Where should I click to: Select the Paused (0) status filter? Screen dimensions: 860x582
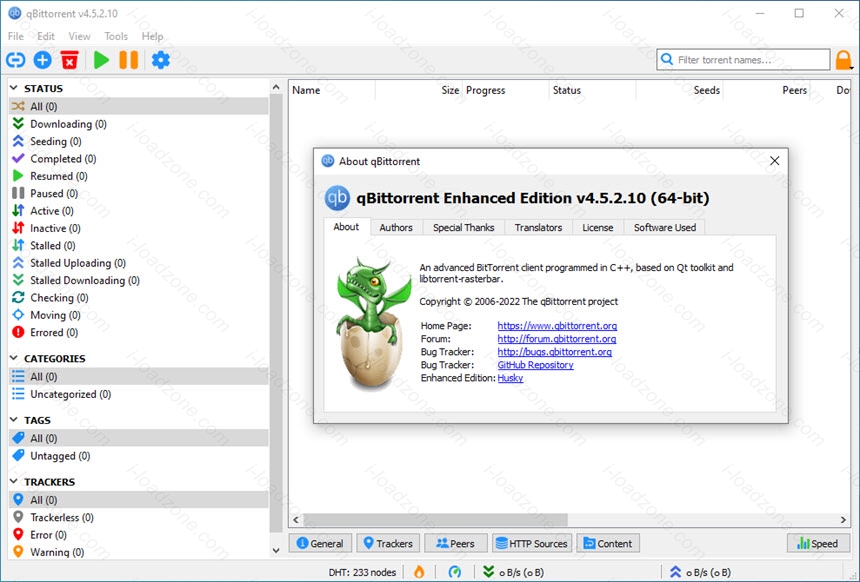[x=139, y=193]
